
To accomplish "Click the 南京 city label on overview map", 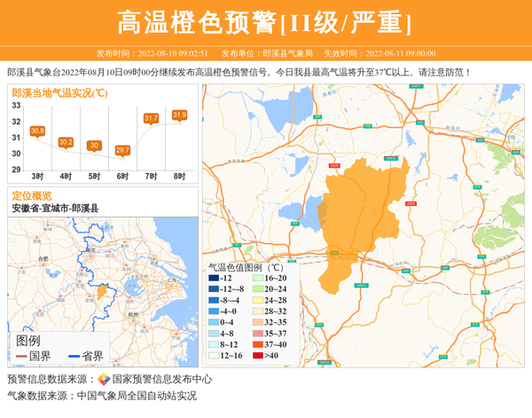I will pyautogui.click(x=90, y=250).
